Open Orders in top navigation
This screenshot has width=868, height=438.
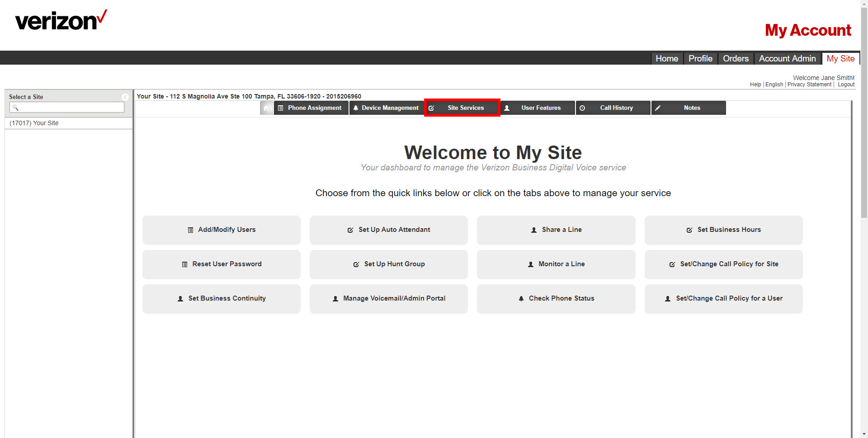pyautogui.click(x=736, y=58)
